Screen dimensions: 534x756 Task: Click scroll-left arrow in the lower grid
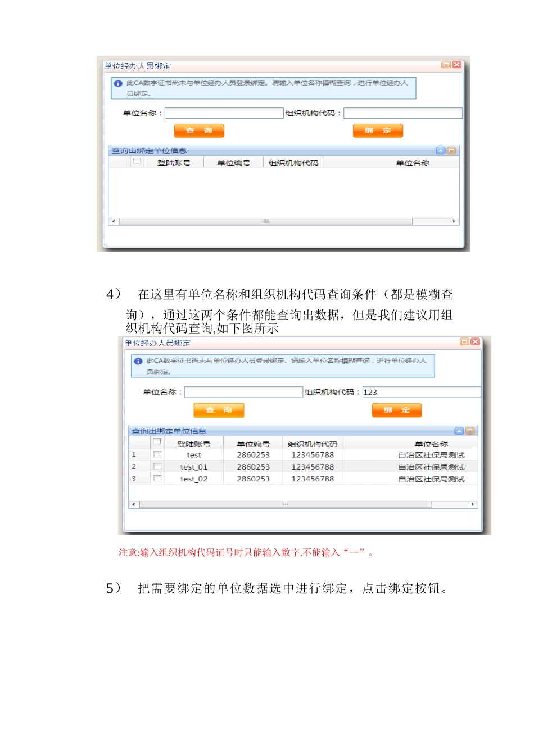pos(133,505)
